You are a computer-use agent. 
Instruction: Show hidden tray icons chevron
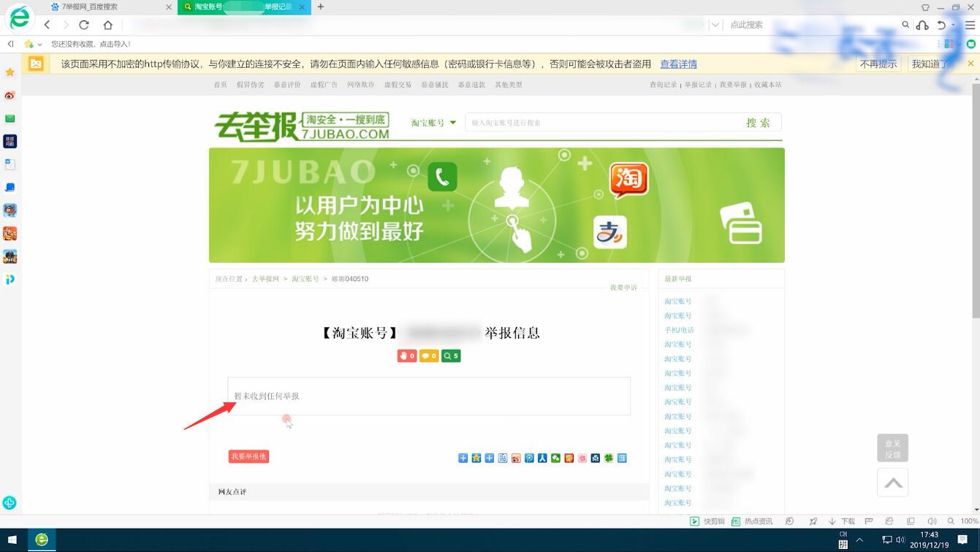(x=859, y=540)
